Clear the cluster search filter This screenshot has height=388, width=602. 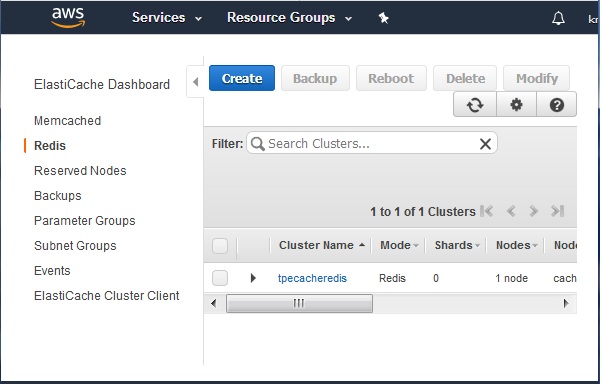pos(485,144)
